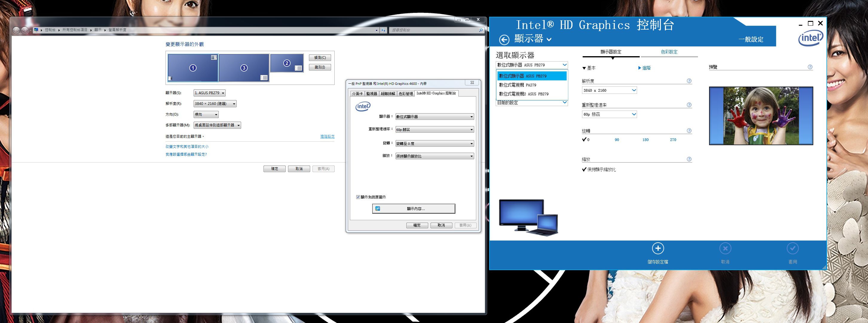Screen dimensions: 868x323
Task: Open the help icon next to 重新整理速率
Action: [689, 105]
